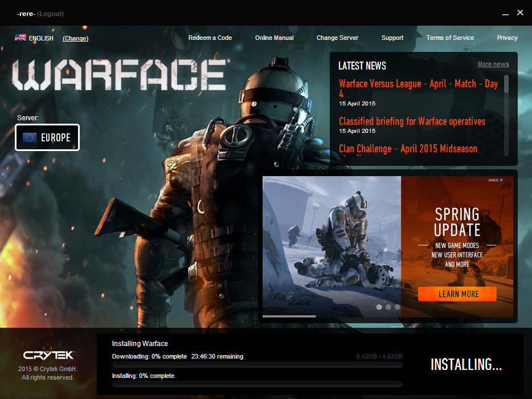Open Redeem a Code
Screen dimensions: 532x399
pos(210,38)
